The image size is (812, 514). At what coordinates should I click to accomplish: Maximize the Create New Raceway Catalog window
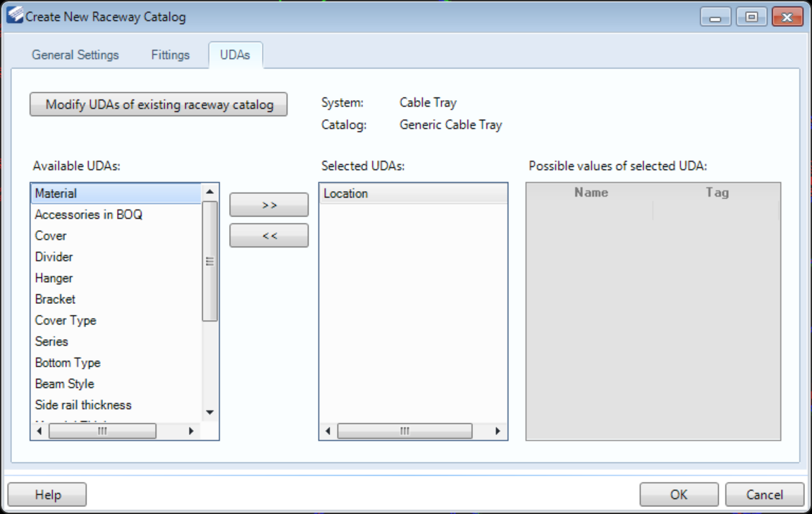tap(751, 17)
